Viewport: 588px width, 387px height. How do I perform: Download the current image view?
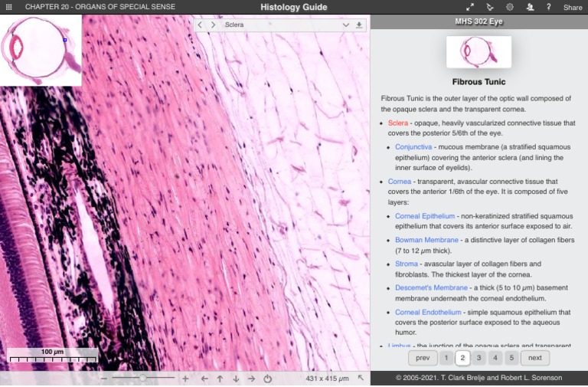(x=359, y=25)
